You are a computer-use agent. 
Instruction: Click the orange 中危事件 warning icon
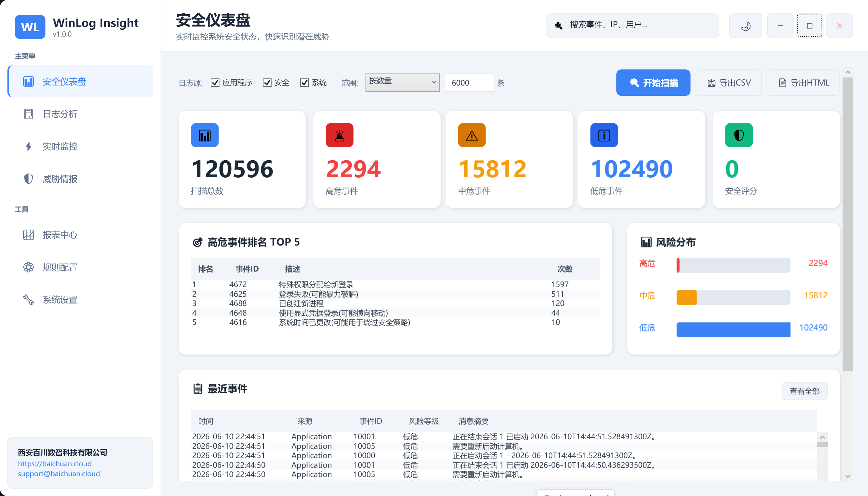click(472, 135)
